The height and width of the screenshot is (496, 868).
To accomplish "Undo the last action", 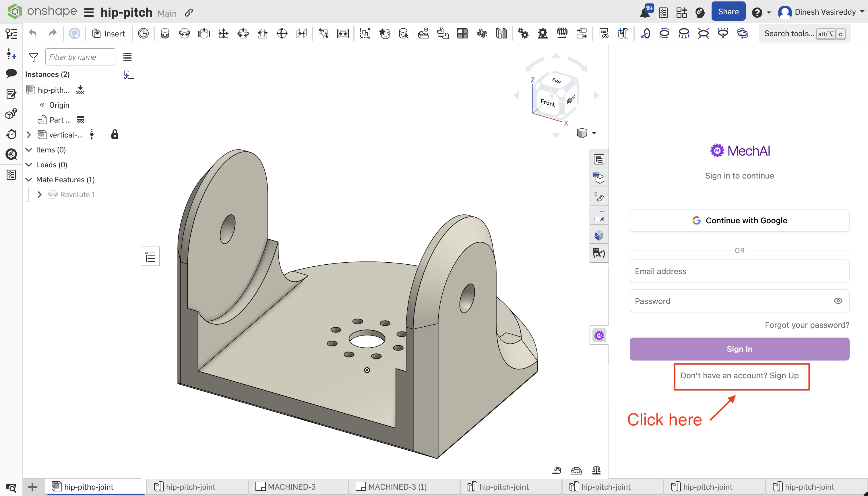I will tap(32, 33).
